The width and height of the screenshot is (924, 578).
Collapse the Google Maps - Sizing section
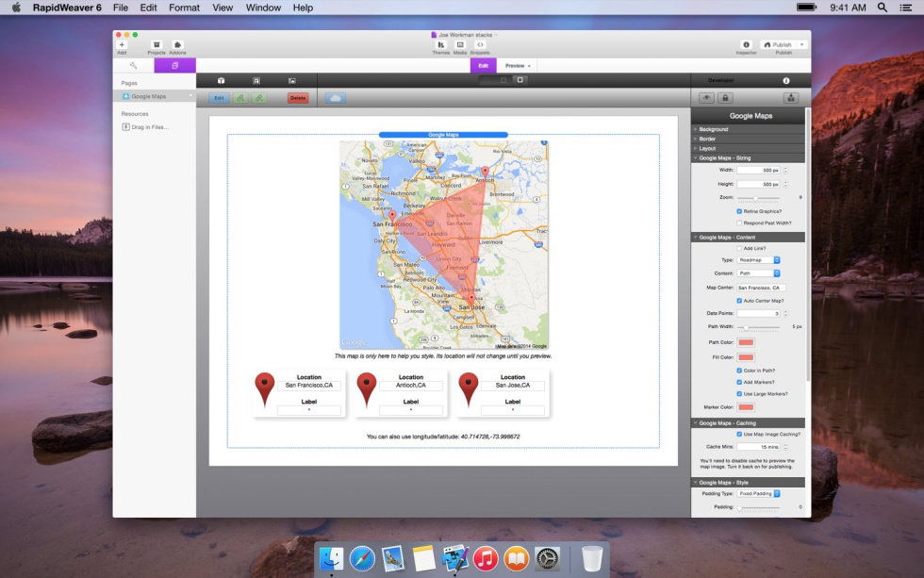pos(748,157)
